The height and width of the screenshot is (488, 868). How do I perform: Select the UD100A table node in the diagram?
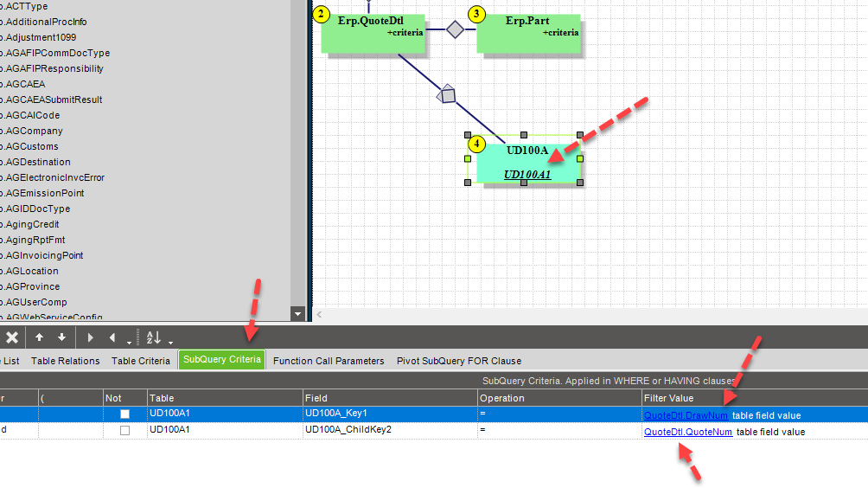528,163
